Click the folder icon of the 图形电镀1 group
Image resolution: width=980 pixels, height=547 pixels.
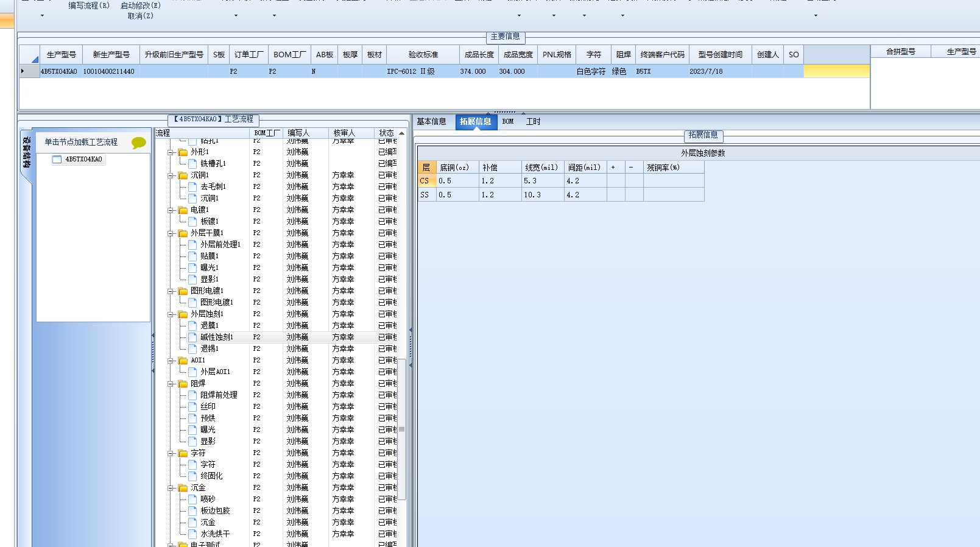point(183,291)
